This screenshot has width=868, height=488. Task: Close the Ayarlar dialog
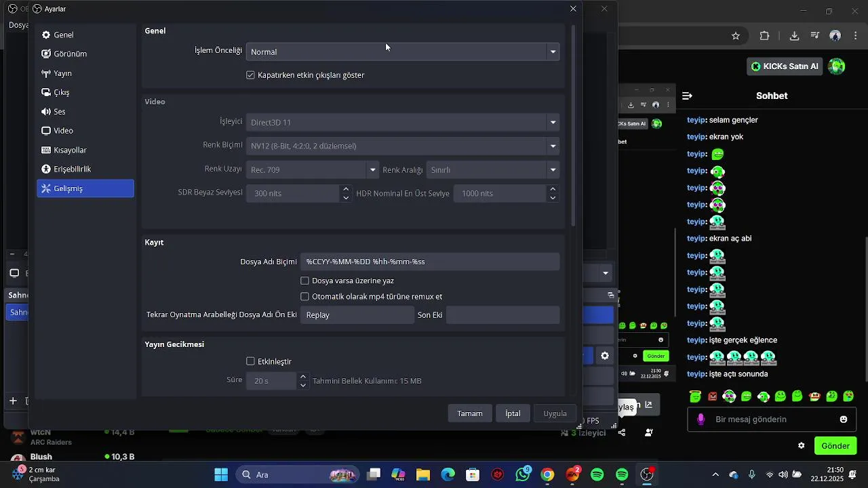point(573,9)
